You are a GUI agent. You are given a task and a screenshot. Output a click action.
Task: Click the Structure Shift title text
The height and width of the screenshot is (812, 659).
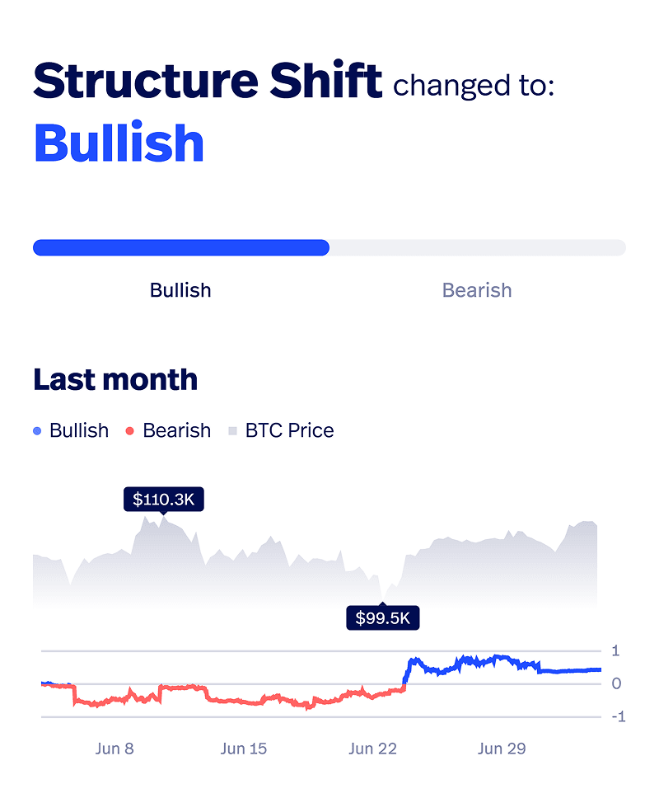pos(208,80)
